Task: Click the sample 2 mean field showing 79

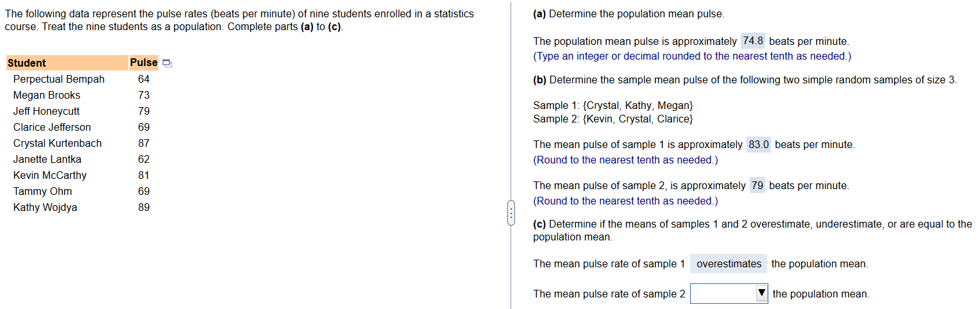Action: 757,186
